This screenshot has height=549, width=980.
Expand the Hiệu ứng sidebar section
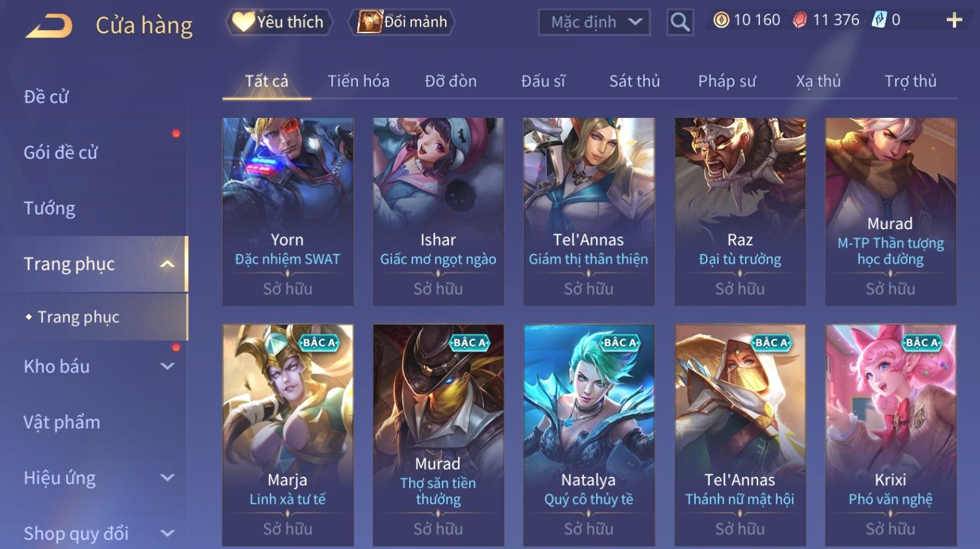coord(167,477)
